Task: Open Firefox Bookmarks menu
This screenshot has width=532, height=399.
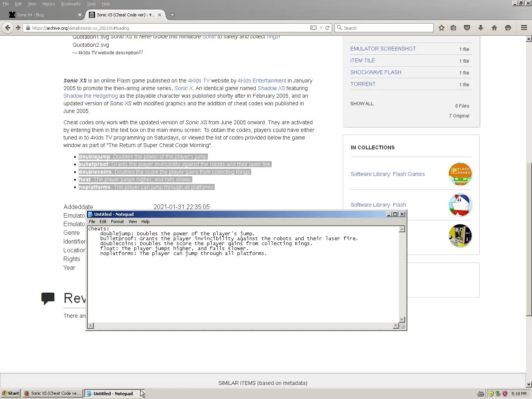Action: coord(71,4)
